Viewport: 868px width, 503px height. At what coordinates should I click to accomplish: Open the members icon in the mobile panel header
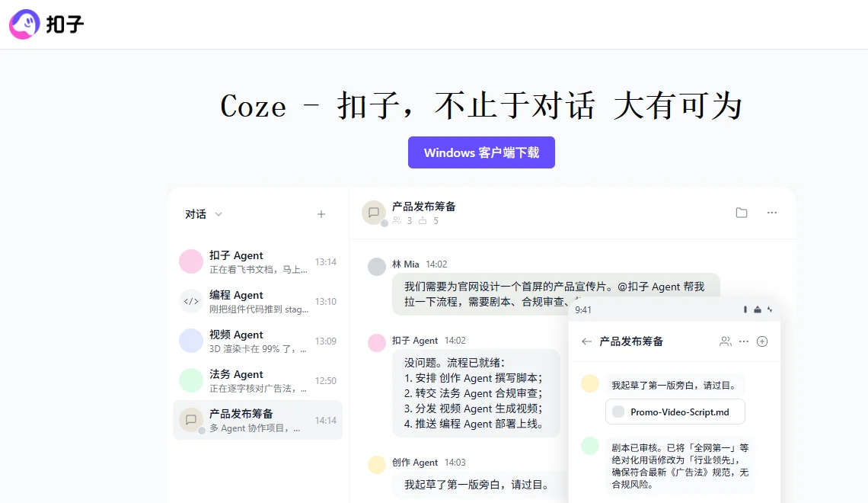(725, 341)
